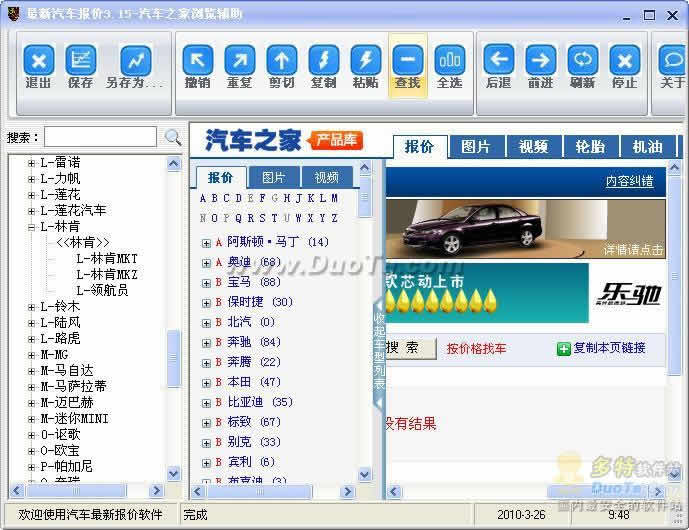Viewport: 689px width, 530px height.
Task: Collapse the L-林肯 tree node
Action: (x=31, y=227)
